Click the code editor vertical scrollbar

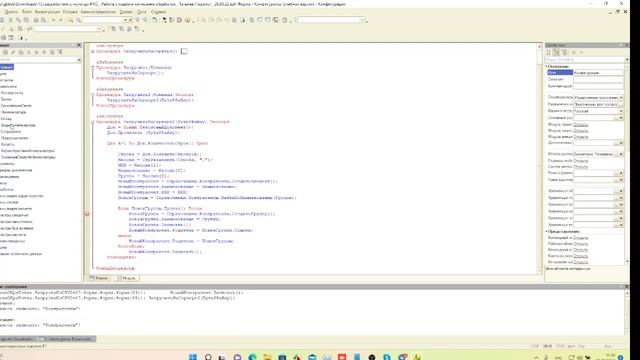point(540,159)
